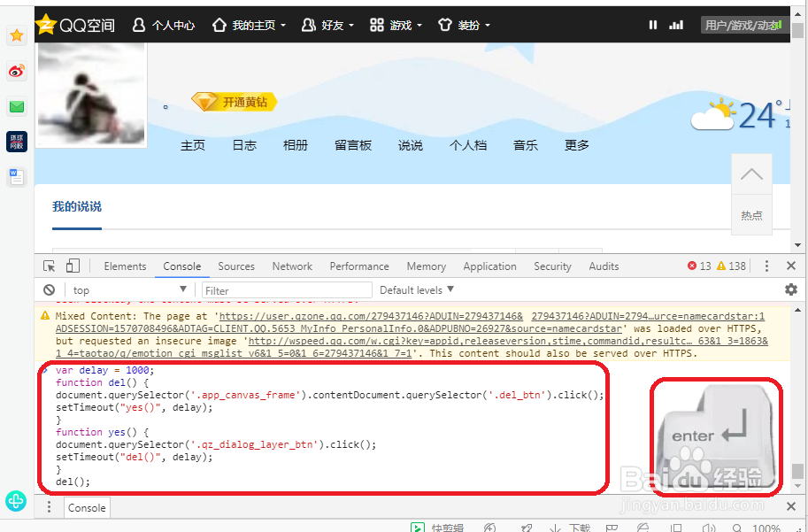The width and height of the screenshot is (808, 532).
Task: Click the green clover icon at sidebar bottom
Action: pyautogui.click(x=15, y=500)
